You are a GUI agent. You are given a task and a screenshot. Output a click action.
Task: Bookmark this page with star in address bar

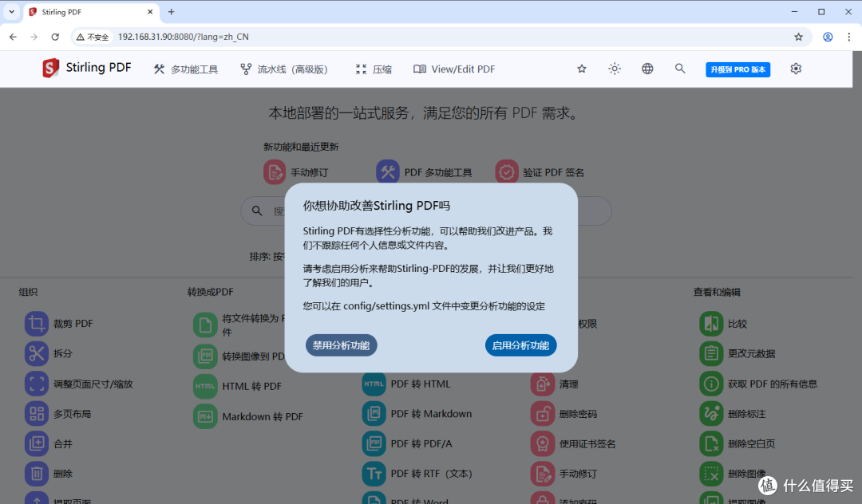click(x=798, y=37)
